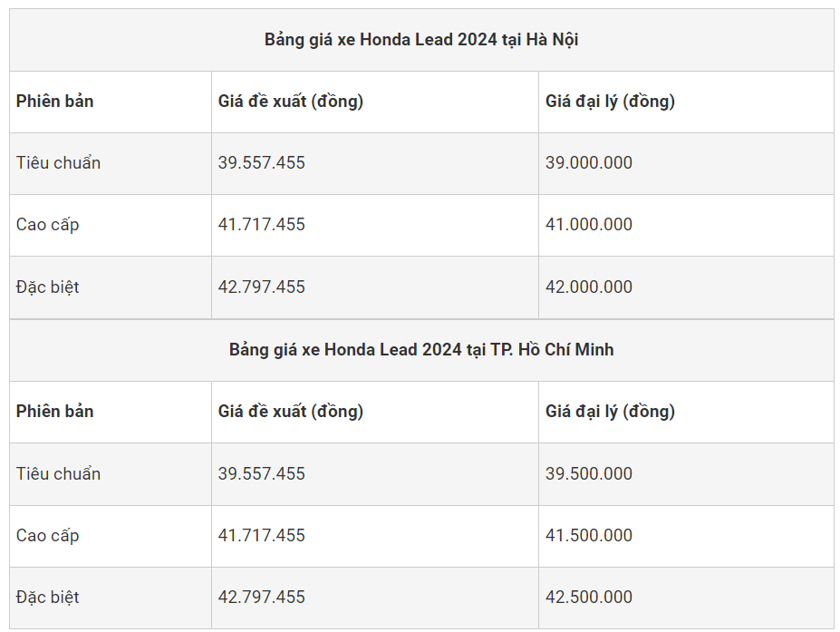Select the 42.500.000 dealer price cell
Viewport: 840px width, 632px height.
pos(589,598)
